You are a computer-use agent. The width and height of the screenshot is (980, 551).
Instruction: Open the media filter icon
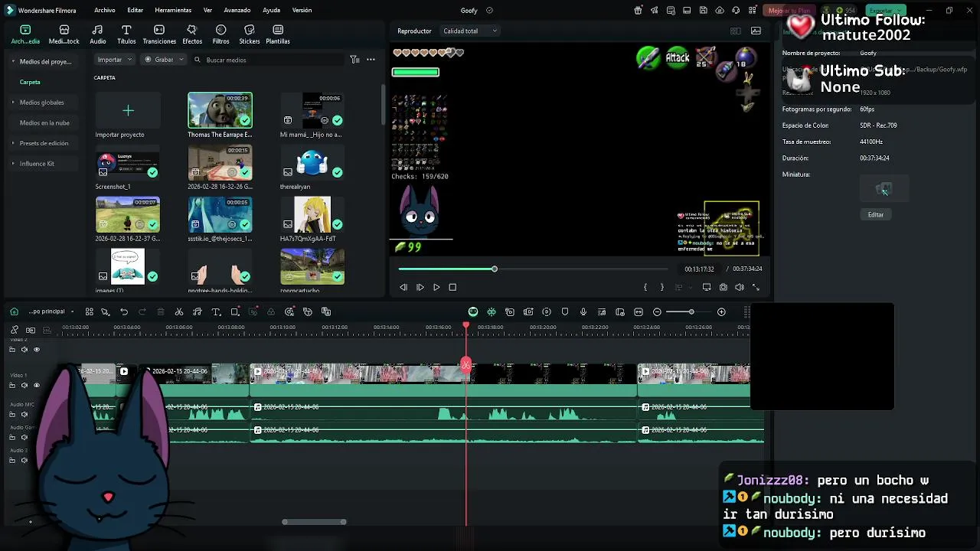coord(354,59)
